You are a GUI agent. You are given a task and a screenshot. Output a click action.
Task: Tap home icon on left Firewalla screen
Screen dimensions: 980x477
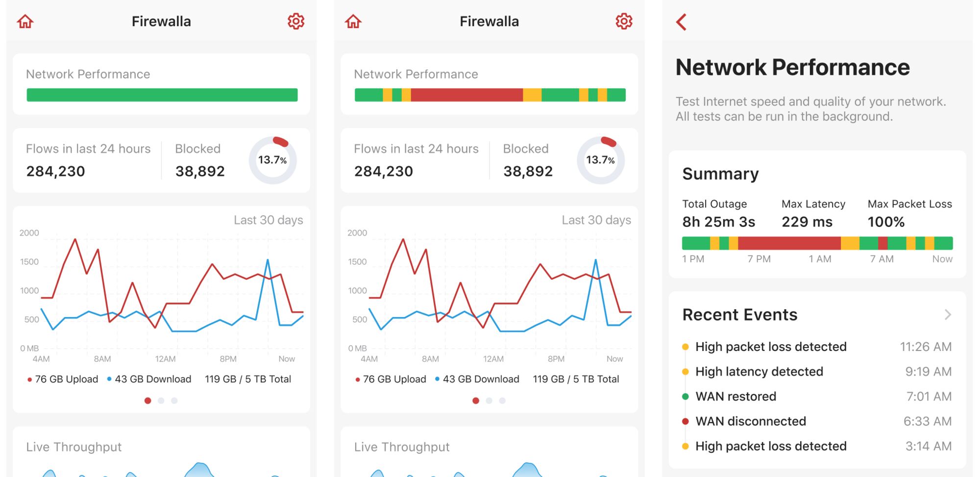[x=25, y=22]
